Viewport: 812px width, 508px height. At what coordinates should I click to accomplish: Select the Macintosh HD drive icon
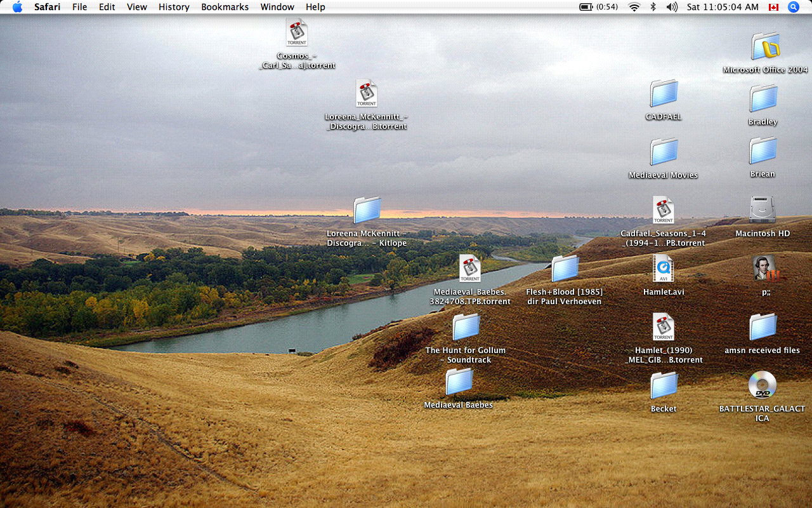click(x=763, y=210)
